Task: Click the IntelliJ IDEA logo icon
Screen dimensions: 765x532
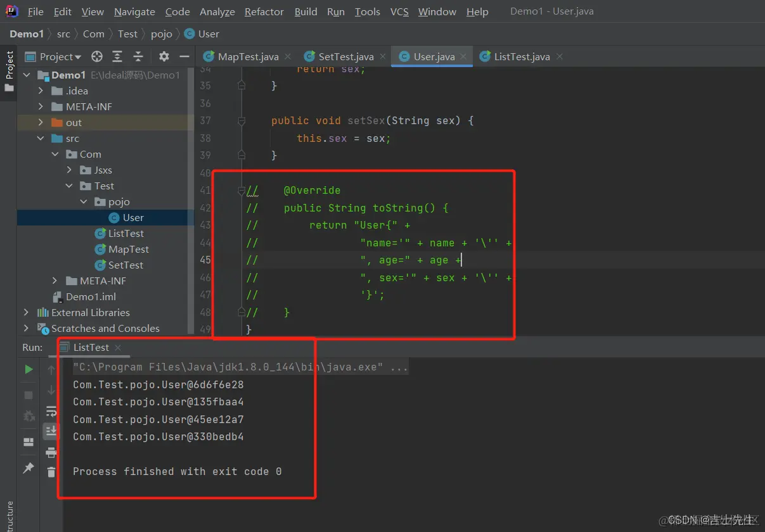Action: [11, 11]
